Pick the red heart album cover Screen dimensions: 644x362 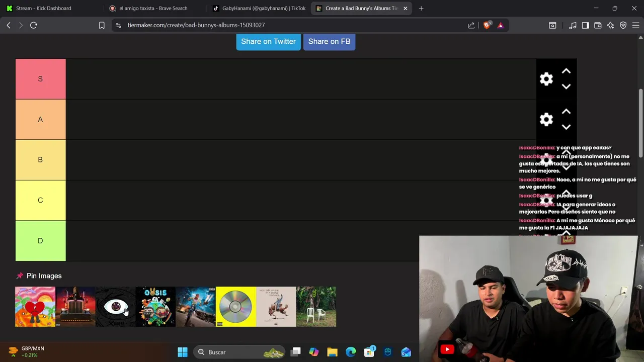pyautogui.click(x=35, y=307)
